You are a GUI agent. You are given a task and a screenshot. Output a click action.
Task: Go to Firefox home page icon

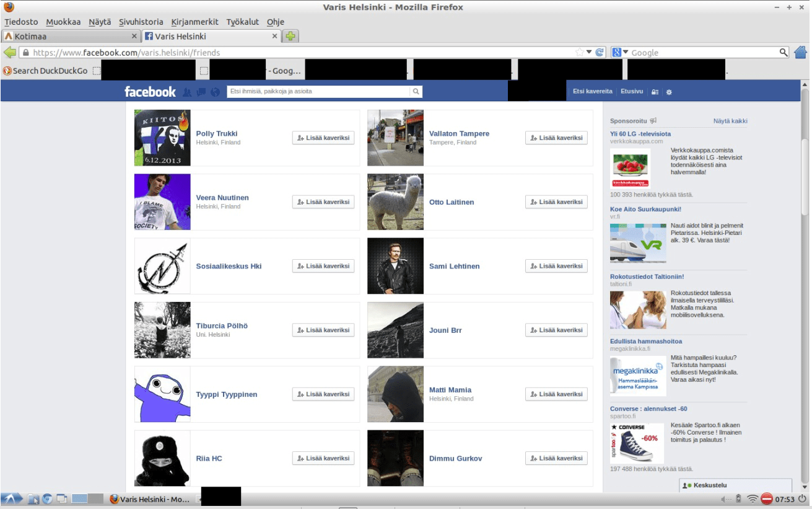pyautogui.click(x=800, y=53)
